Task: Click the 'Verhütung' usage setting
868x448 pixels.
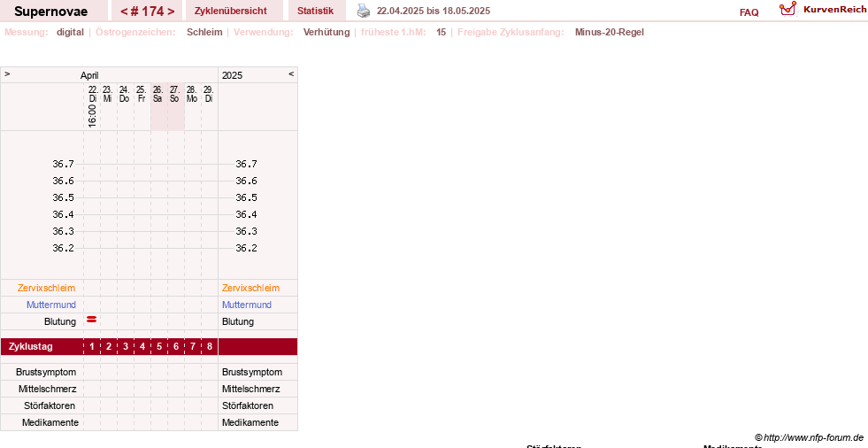Action: (x=326, y=32)
